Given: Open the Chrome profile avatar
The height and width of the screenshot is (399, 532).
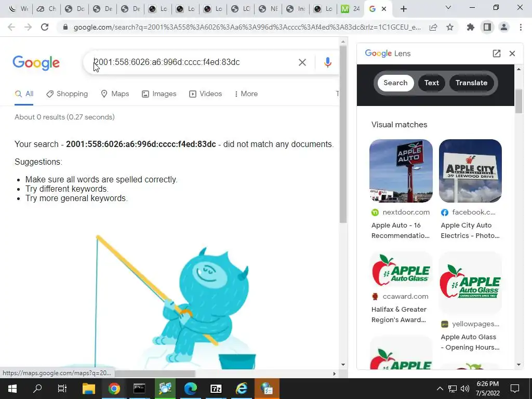Looking at the screenshot, I should 504,27.
